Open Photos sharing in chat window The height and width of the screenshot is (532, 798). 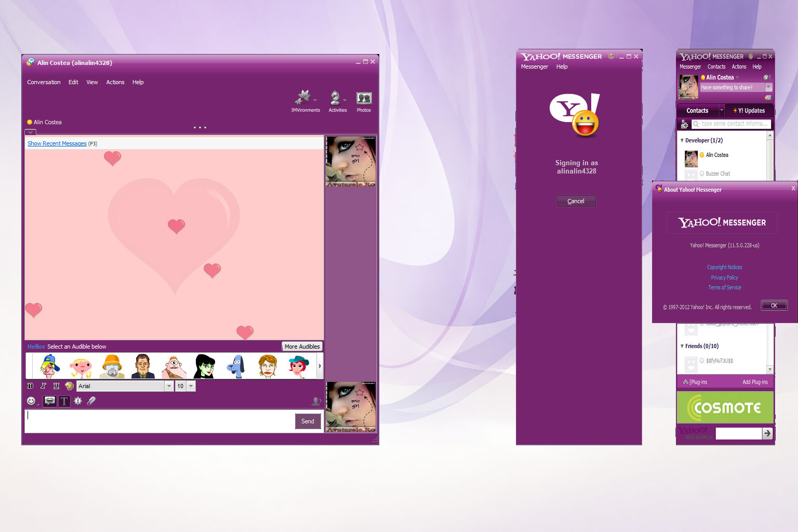click(x=364, y=101)
